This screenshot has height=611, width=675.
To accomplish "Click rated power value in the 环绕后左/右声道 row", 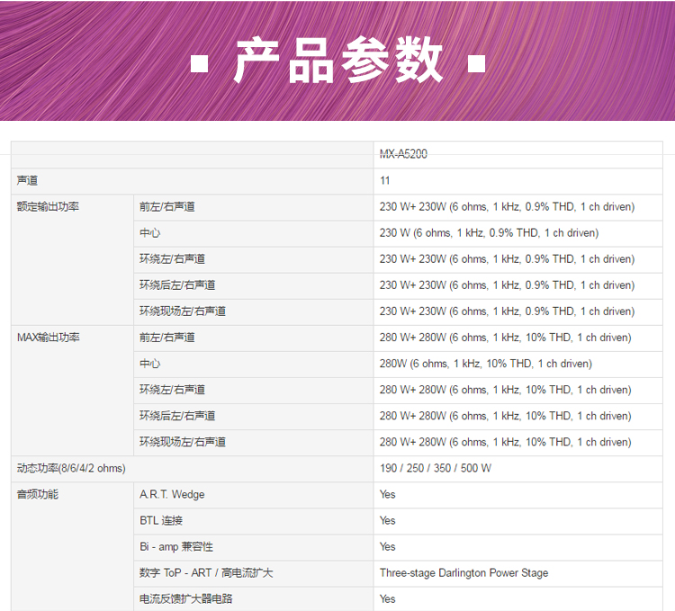I will [507, 285].
